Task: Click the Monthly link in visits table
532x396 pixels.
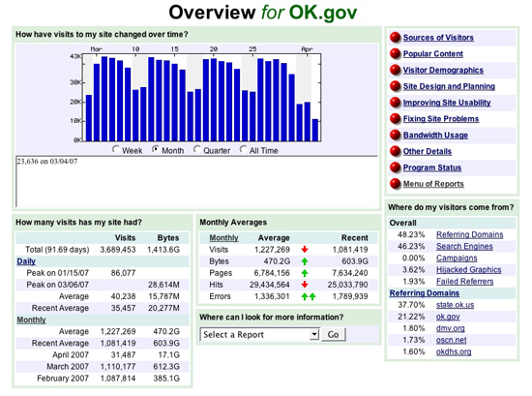Action: 31,320
